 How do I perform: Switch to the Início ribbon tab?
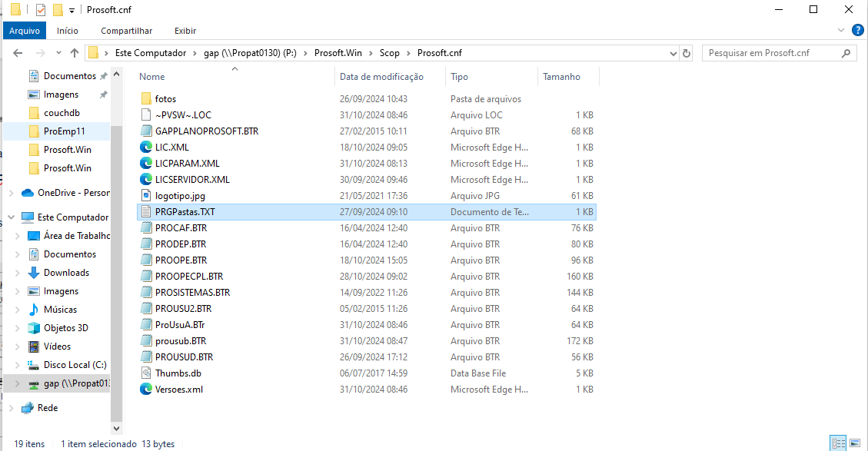click(x=68, y=31)
